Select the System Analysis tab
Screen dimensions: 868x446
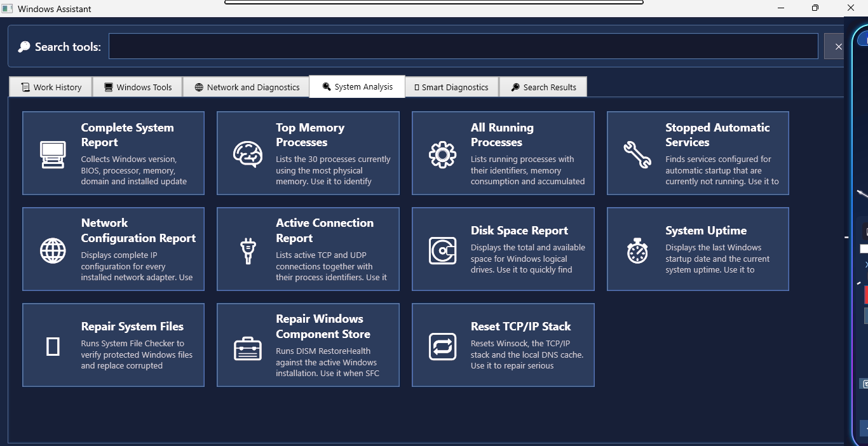(357, 86)
